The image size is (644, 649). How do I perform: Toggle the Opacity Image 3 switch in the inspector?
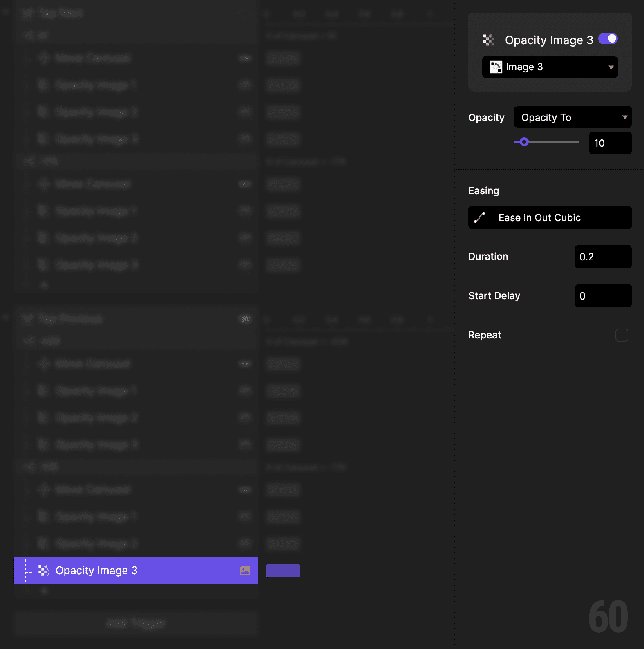pyautogui.click(x=608, y=39)
